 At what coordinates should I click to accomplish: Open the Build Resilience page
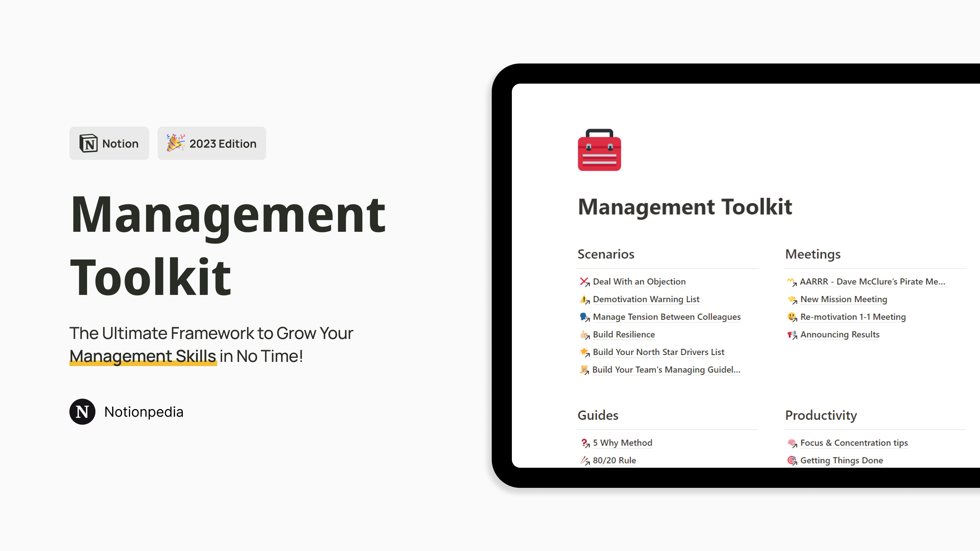point(624,334)
